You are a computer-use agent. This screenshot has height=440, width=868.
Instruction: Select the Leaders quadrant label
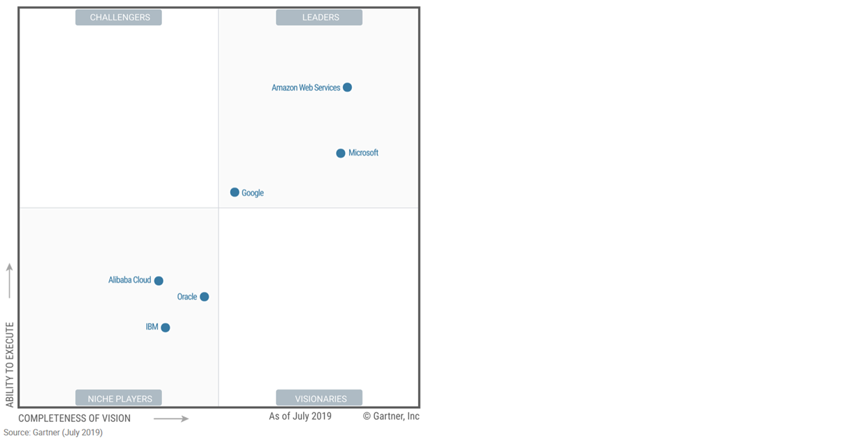pyautogui.click(x=319, y=17)
